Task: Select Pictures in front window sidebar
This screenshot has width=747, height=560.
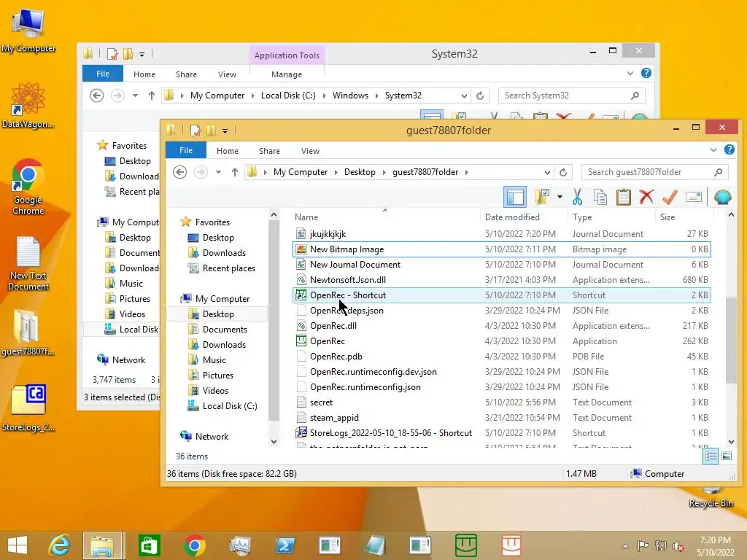Action: pos(217,376)
